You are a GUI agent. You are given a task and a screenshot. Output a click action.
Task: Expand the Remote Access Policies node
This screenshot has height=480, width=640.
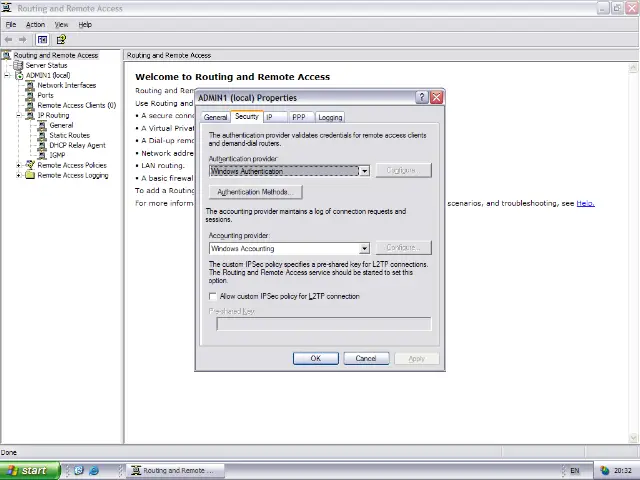pos(19,165)
